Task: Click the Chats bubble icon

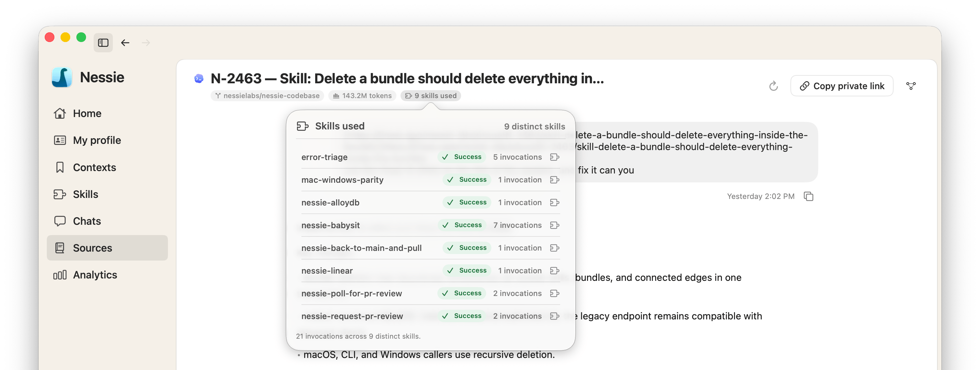Action: click(60, 221)
